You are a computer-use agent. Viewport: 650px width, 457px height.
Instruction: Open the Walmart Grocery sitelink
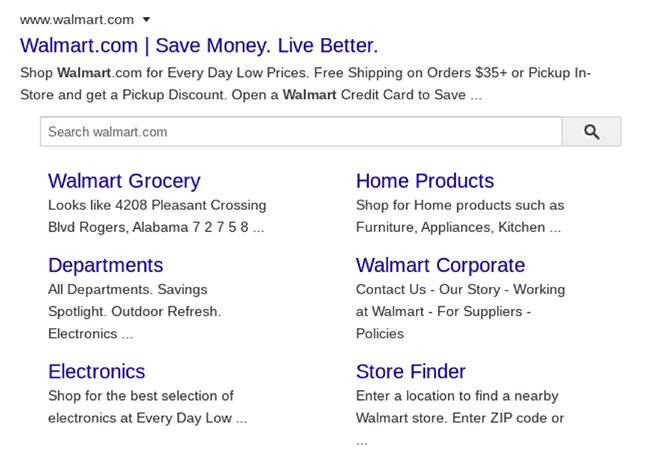(124, 181)
